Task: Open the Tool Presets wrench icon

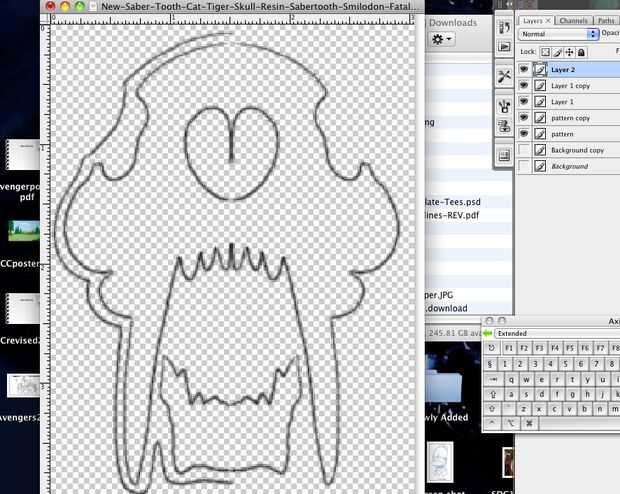Action: coord(504,76)
